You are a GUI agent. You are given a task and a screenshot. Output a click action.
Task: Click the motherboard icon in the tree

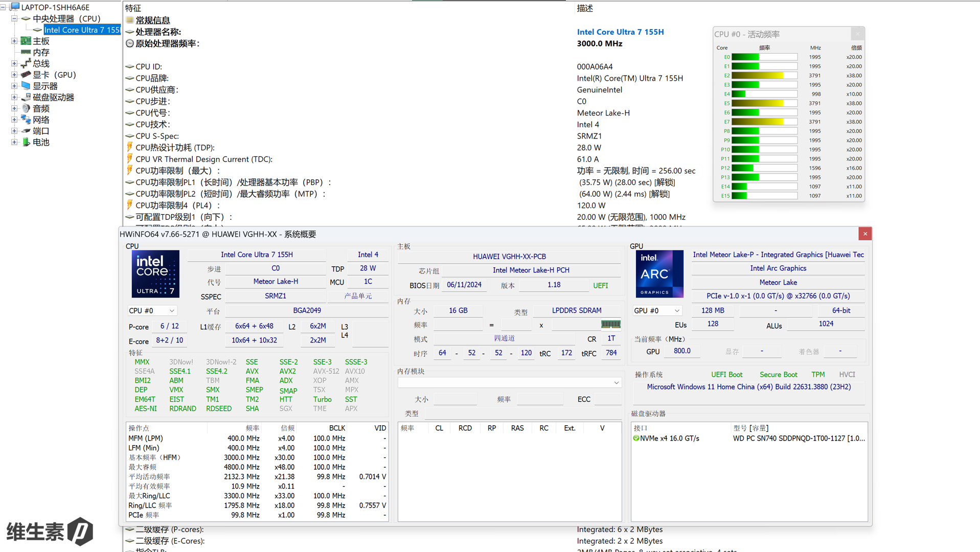[x=26, y=41]
